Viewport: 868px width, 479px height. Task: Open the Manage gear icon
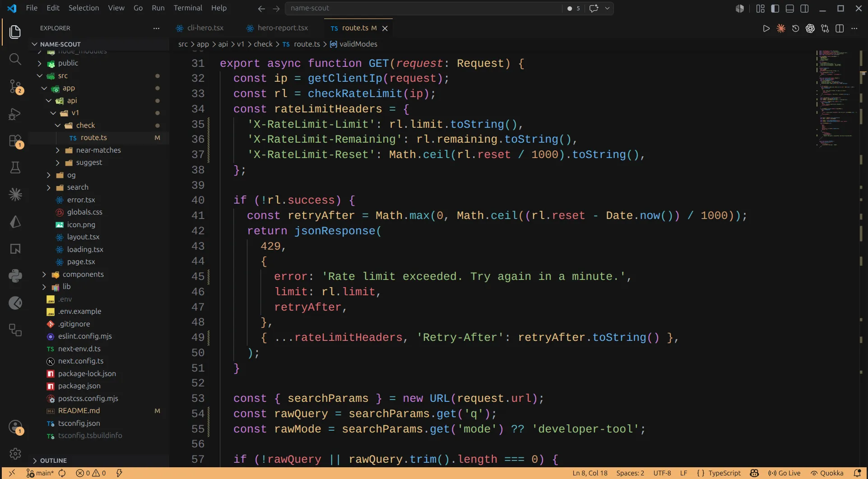pos(15,453)
